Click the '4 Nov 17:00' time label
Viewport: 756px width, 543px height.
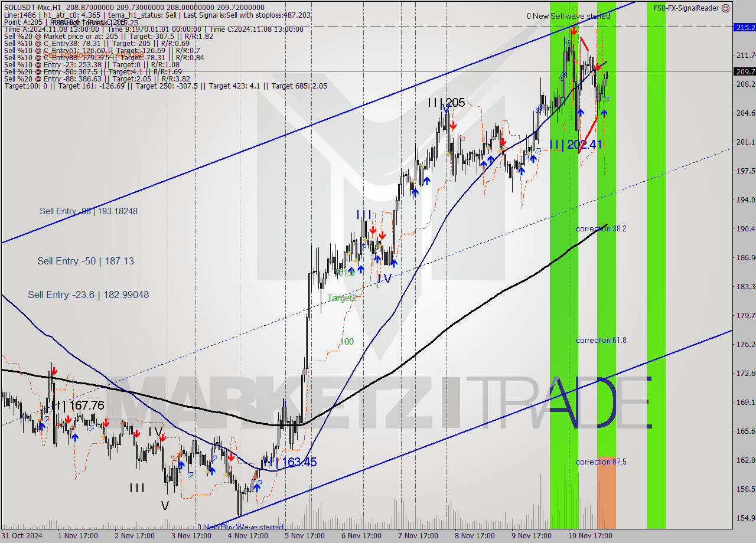click(x=247, y=536)
